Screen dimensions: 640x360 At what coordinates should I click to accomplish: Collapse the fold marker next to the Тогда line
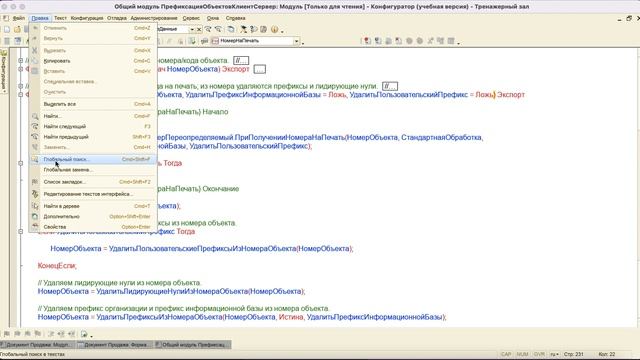click(x=21, y=163)
